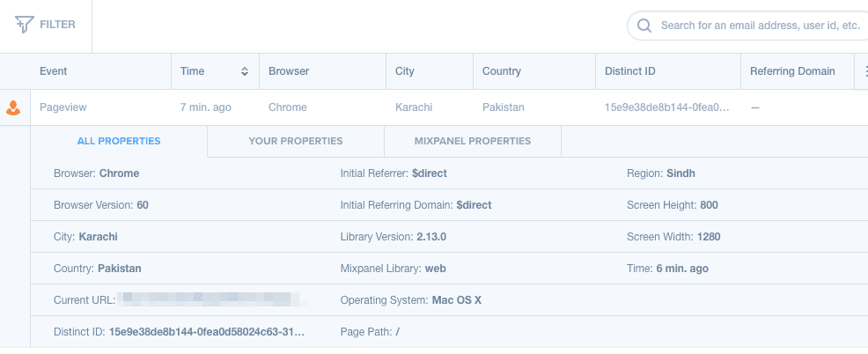Sort by the Browser column header
The height and width of the screenshot is (354, 868).
(x=289, y=71)
